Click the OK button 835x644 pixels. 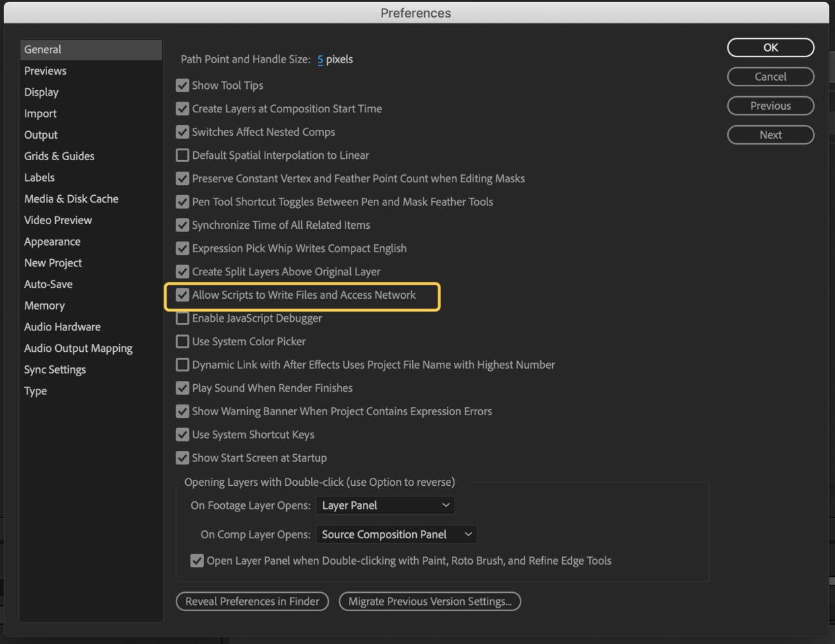(x=770, y=48)
